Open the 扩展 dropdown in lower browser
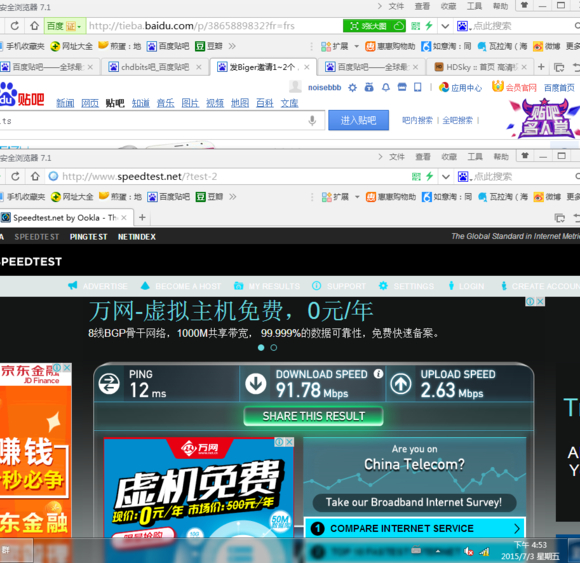Viewport: 580px width, 563px height. (357, 197)
